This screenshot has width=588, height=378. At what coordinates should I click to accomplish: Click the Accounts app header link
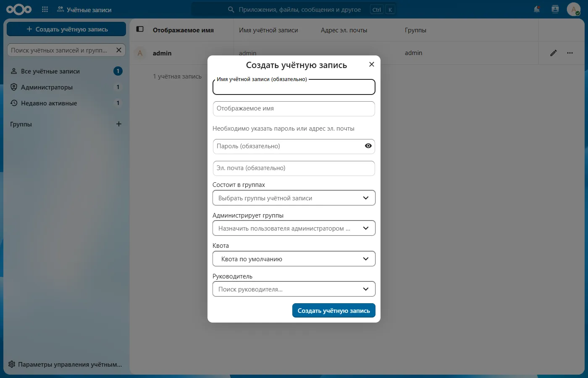84,9
